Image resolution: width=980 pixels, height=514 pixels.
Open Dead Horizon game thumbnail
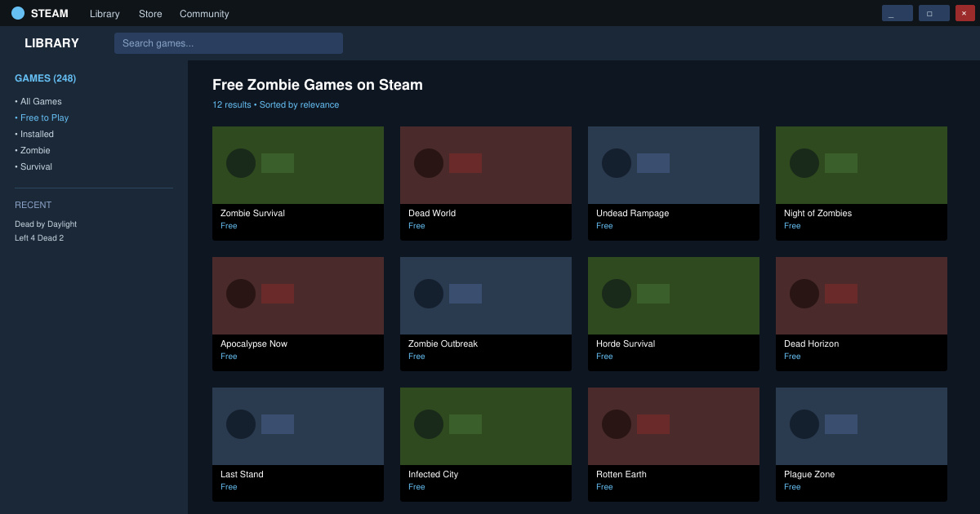(862, 295)
